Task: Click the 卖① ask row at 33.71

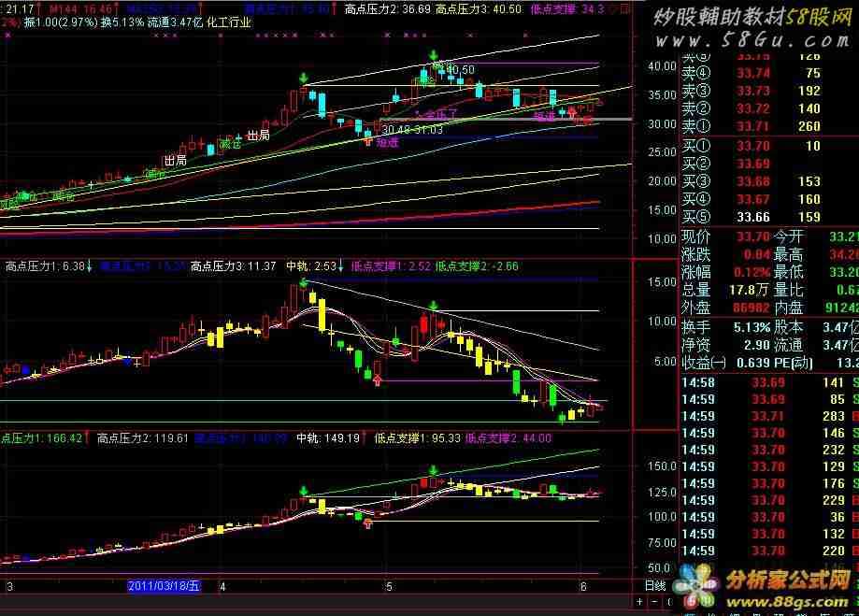Action: point(752,126)
